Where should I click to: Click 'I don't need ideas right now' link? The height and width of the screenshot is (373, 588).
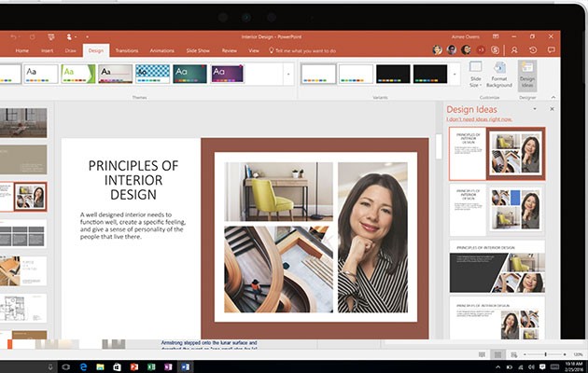479,119
